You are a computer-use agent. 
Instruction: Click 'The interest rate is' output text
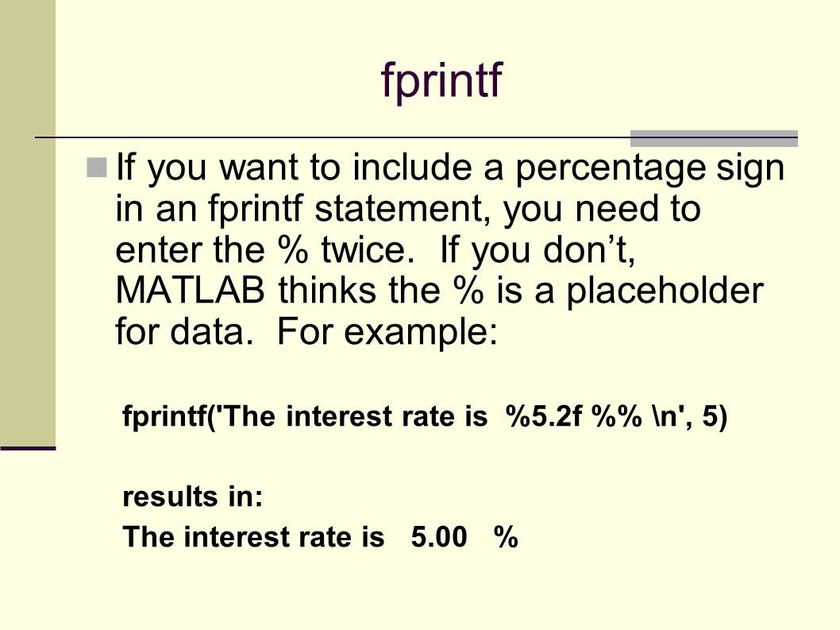point(253,537)
